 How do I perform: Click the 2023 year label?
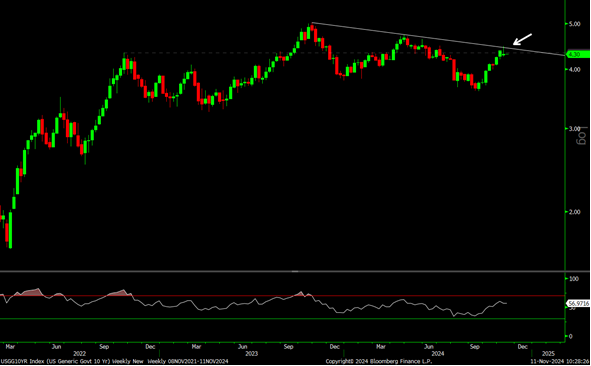pyautogui.click(x=251, y=354)
